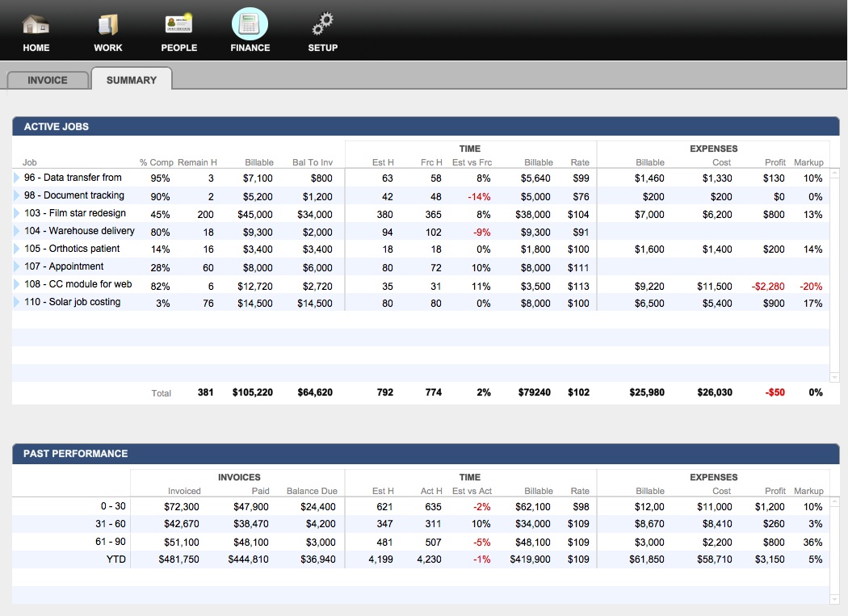
Task: Expand job 110 - Solar job costing arrow
Action: 17,302
